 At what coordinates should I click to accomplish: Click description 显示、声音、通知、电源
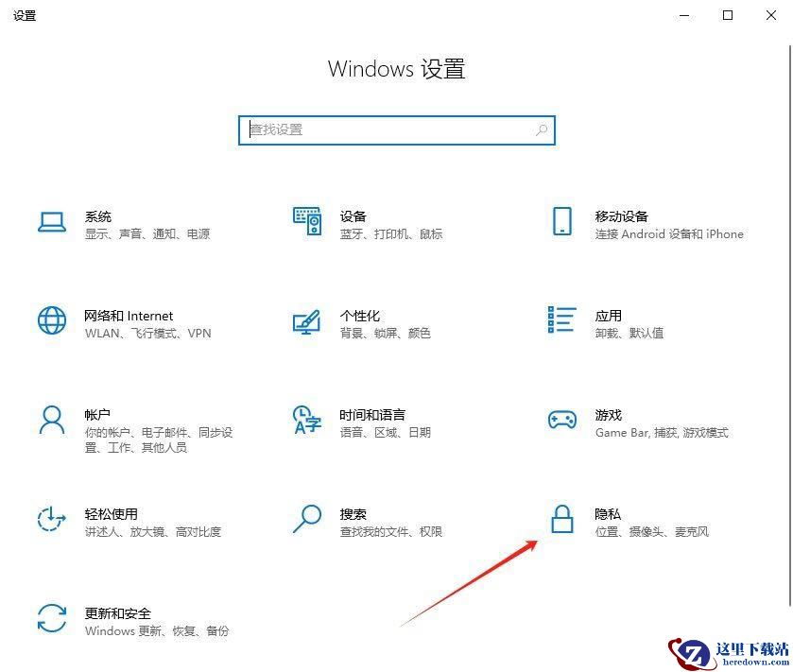(x=147, y=234)
